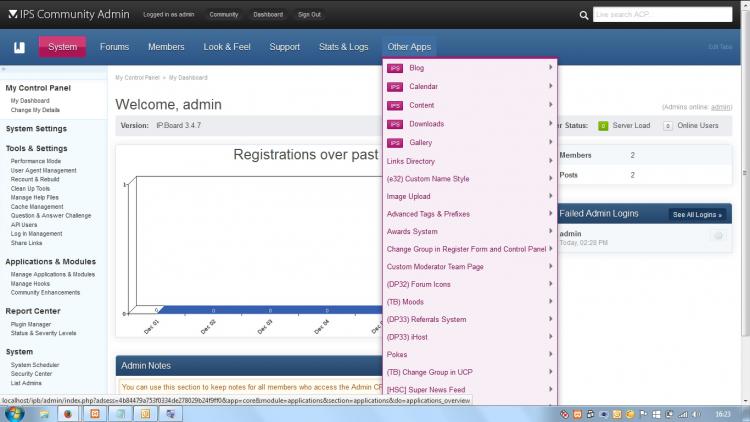Click the IPS badge next to Downloads
Viewport: 750px width, 422px height.
tap(395, 124)
